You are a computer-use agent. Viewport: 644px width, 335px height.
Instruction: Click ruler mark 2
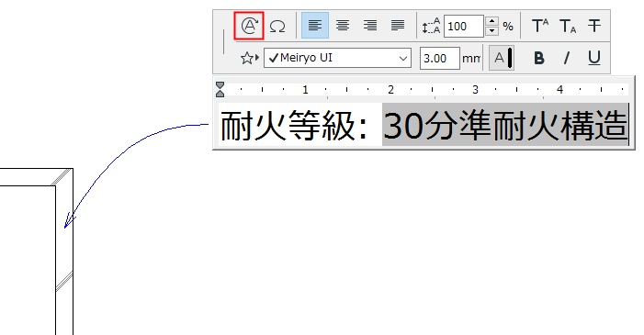click(x=390, y=90)
